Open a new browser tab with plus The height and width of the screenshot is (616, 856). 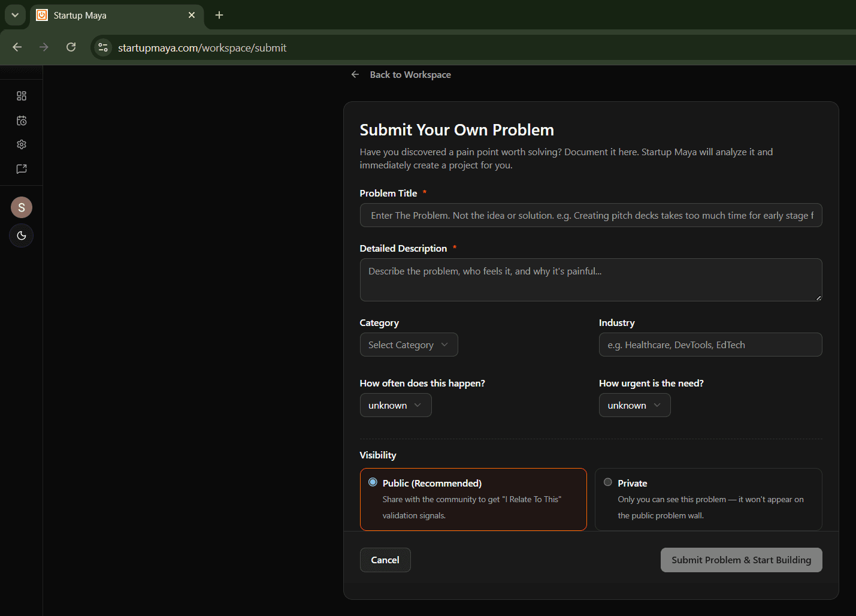[x=219, y=15]
